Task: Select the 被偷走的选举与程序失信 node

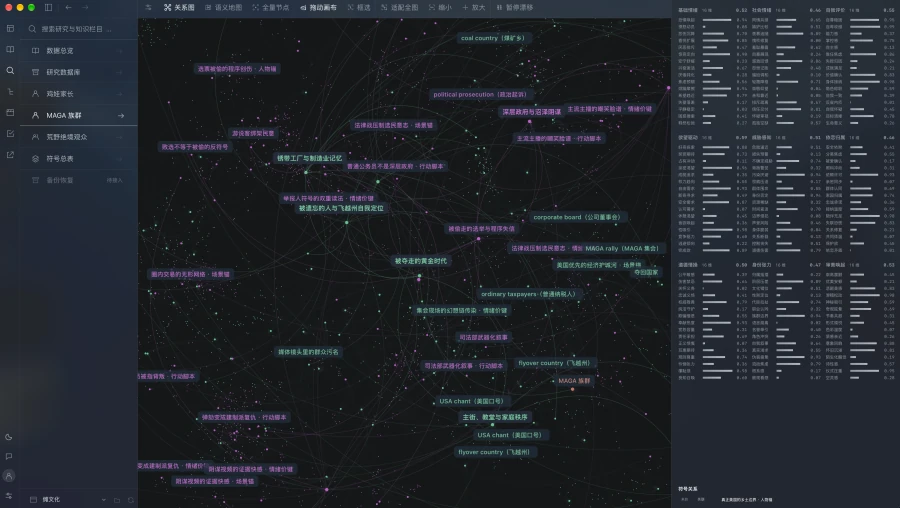Action: [481, 228]
